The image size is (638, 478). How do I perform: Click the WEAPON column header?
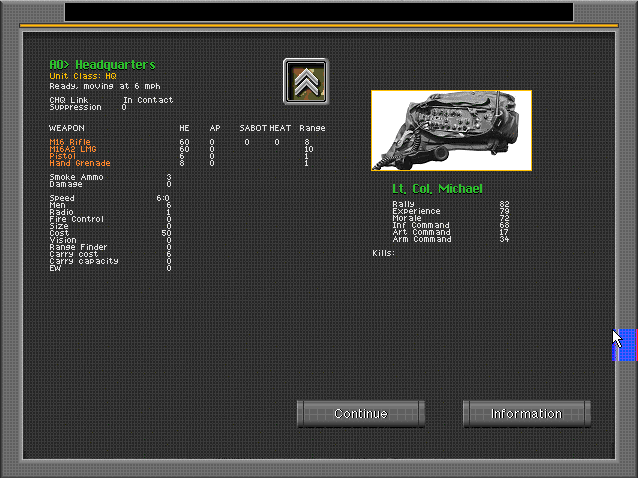pyautogui.click(x=67, y=128)
